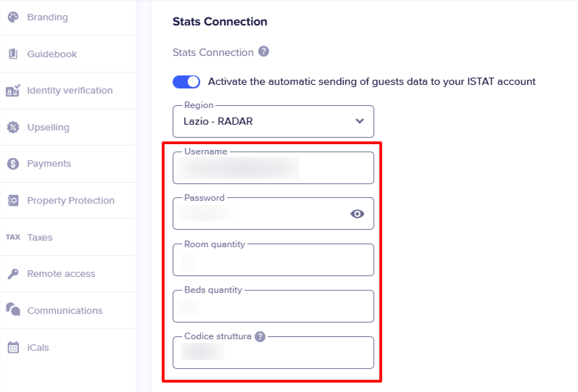Image resolution: width=578 pixels, height=392 pixels.
Task: Show password using the eye icon
Action: point(357,214)
